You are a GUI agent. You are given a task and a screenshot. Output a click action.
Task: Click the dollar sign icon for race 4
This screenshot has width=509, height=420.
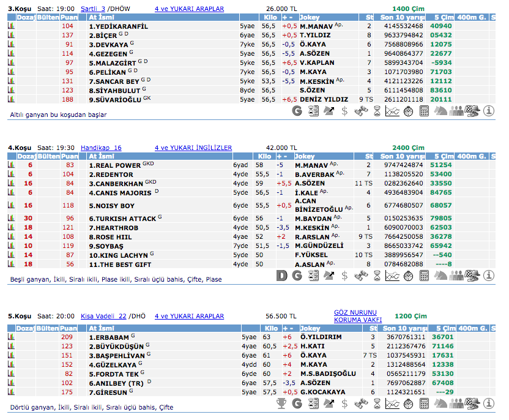pyautogui.click(x=345, y=276)
